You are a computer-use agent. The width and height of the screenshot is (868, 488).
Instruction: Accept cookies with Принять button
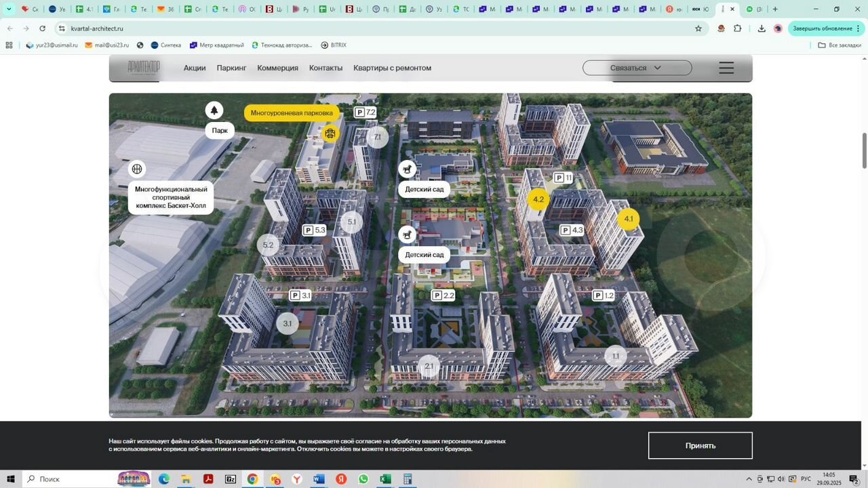(700, 445)
